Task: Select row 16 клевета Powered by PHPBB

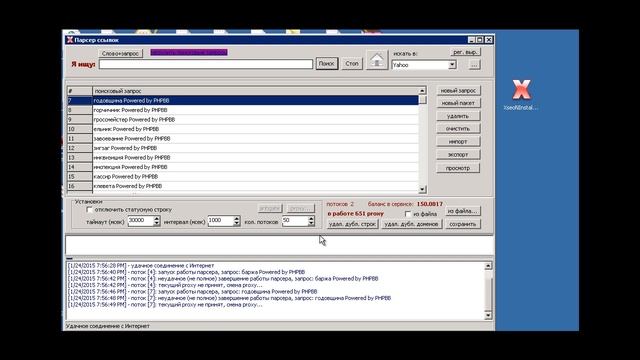Action: tap(243, 186)
